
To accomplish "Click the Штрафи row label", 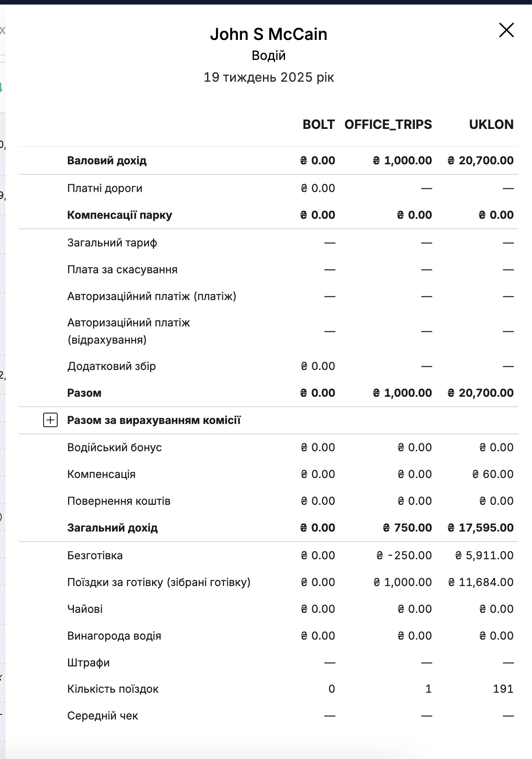I will [x=89, y=662].
